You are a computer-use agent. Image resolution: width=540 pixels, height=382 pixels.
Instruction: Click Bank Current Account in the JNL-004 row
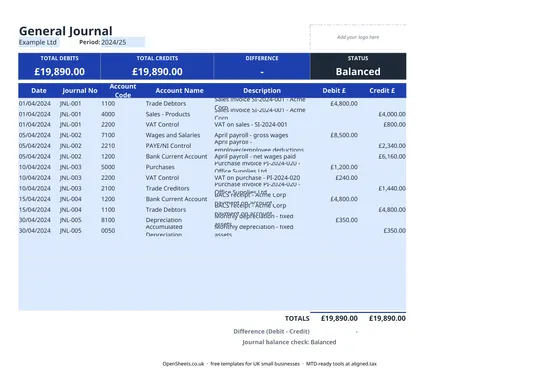(176, 199)
